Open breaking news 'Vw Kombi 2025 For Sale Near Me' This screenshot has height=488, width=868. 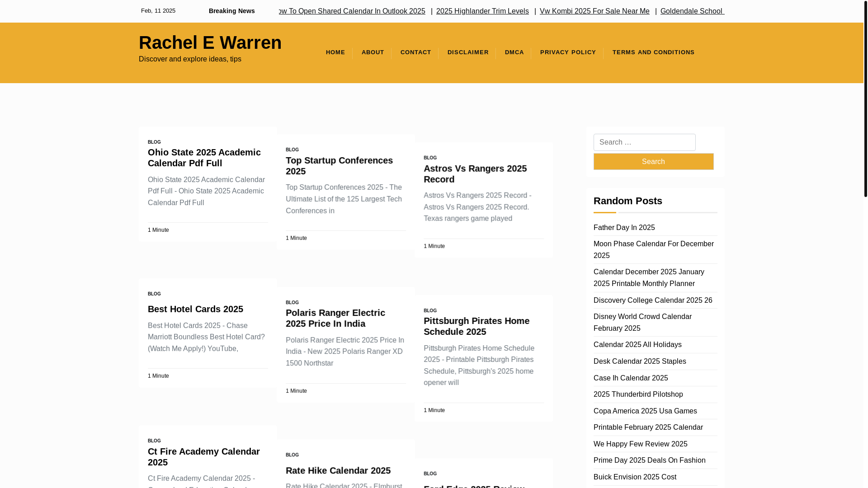pyautogui.click(x=594, y=11)
